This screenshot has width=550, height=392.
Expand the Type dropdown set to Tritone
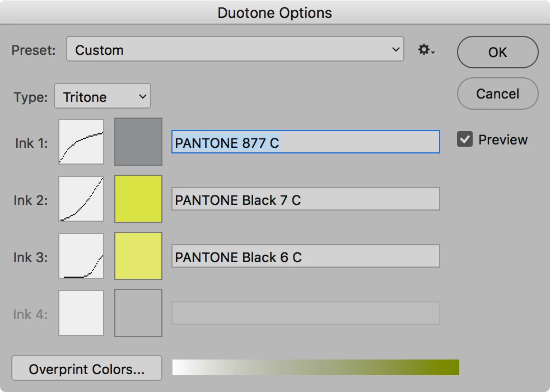(x=102, y=96)
